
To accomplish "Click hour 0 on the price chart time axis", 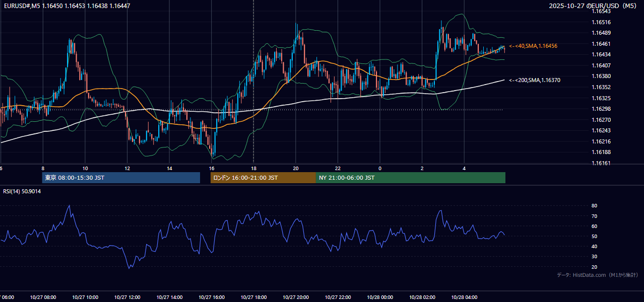I will [380, 168].
